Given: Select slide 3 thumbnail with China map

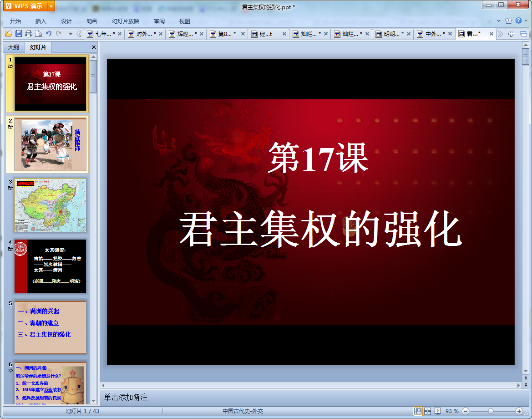Looking at the screenshot, I should 50,205.
